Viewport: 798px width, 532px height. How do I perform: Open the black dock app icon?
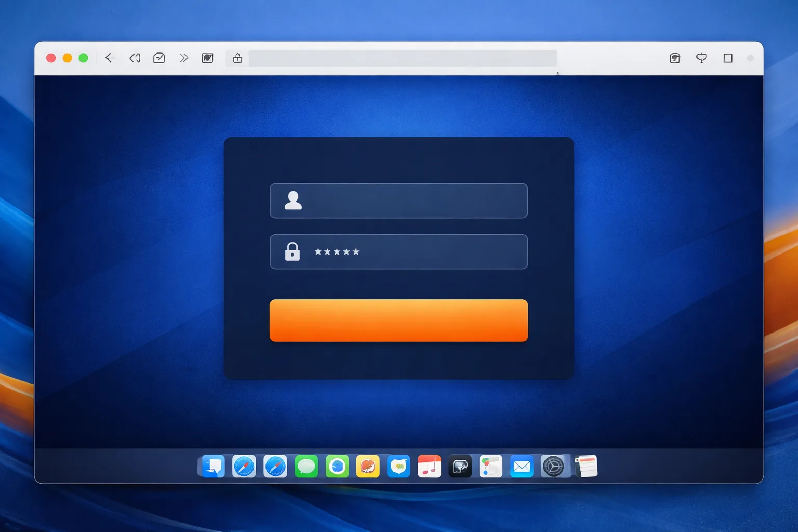[460, 466]
